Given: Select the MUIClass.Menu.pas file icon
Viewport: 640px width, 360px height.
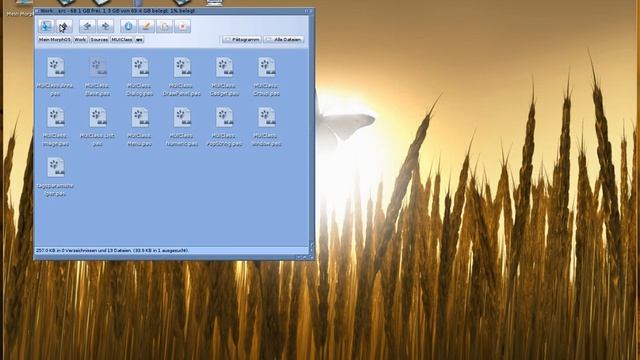Looking at the screenshot, I should [x=140, y=118].
